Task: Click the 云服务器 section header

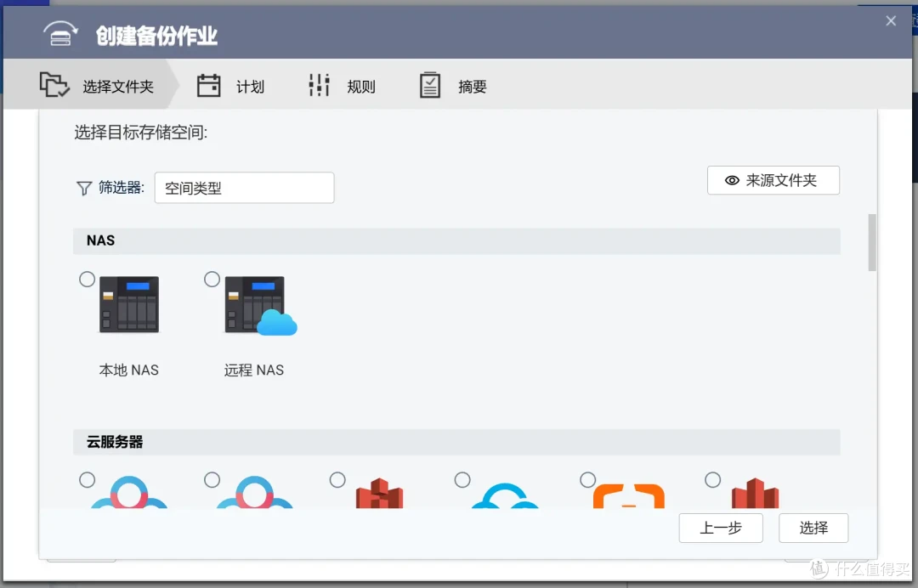Action: 456,442
